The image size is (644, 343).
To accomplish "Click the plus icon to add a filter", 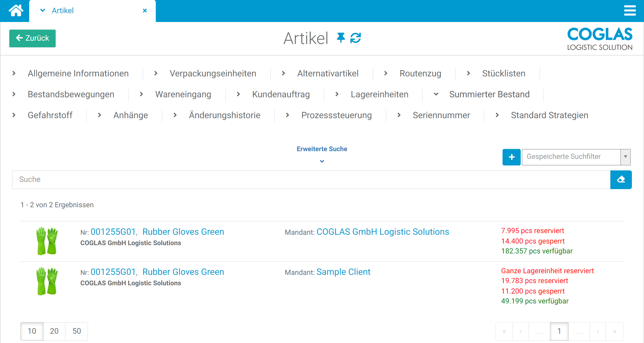I will 511,157.
